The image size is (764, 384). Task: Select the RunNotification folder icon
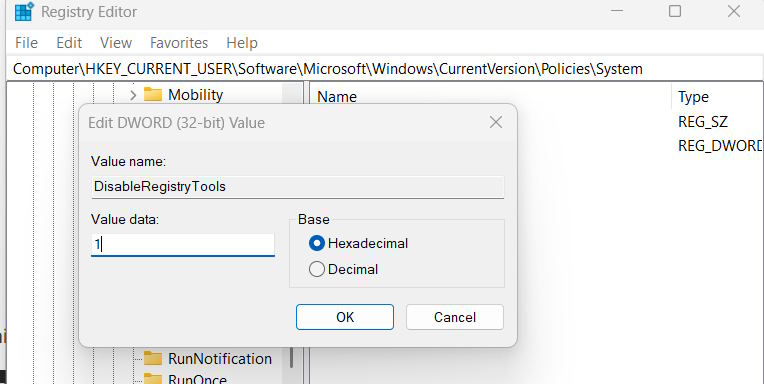[x=153, y=358]
